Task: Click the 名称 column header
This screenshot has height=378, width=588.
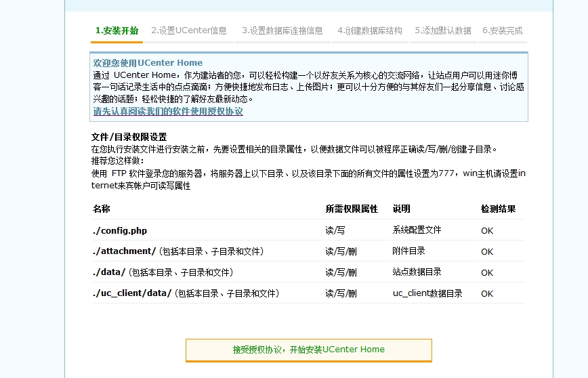Action: pyautogui.click(x=101, y=209)
